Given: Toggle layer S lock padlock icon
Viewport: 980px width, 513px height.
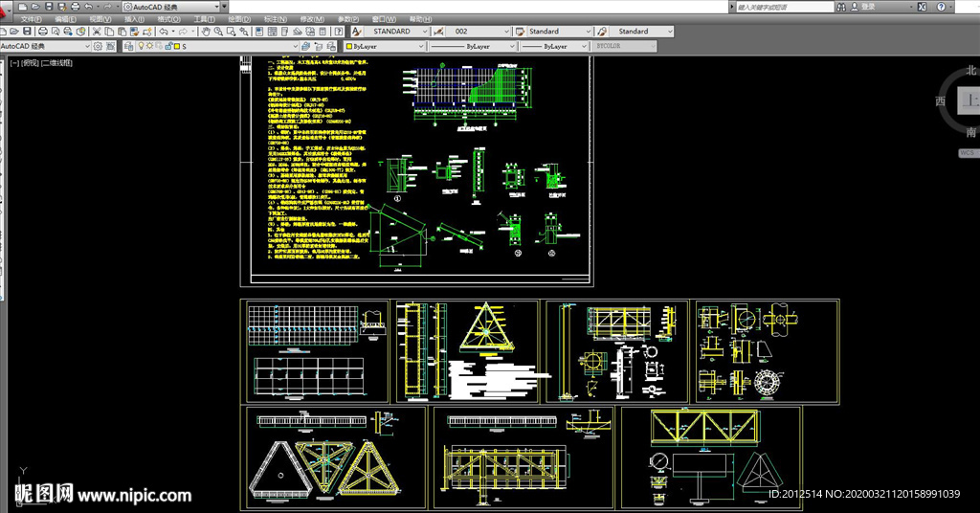Looking at the screenshot, I should pyautogui.click(x=168, y=46).
